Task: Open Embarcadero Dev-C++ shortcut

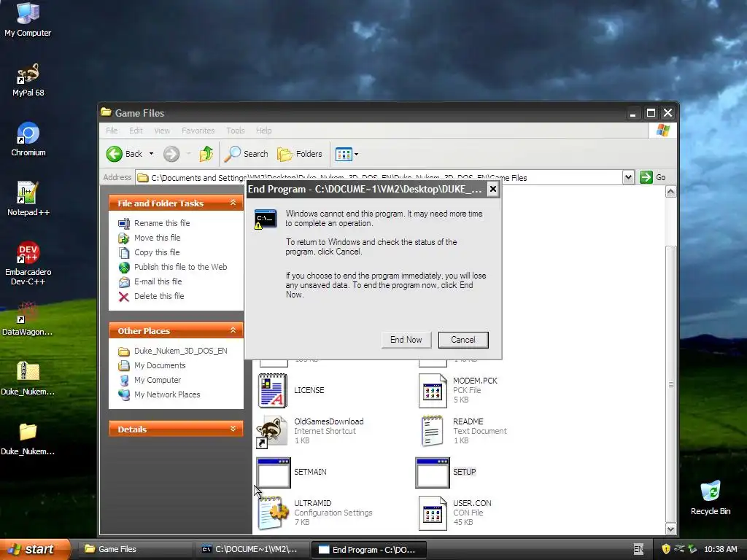Action: (28, 263)
